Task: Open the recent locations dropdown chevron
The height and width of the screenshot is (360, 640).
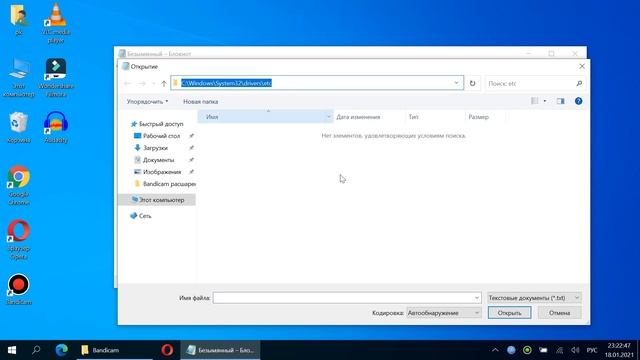Action: (153, 83)
